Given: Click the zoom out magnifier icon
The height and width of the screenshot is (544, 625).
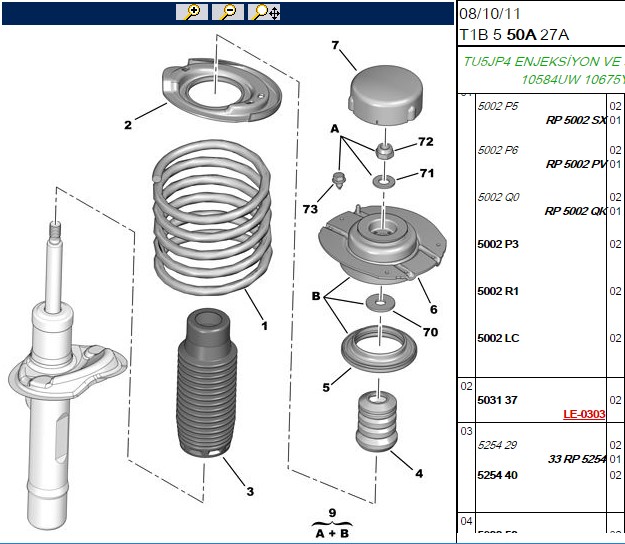Looking at the screenshot, I should point(228,12).
